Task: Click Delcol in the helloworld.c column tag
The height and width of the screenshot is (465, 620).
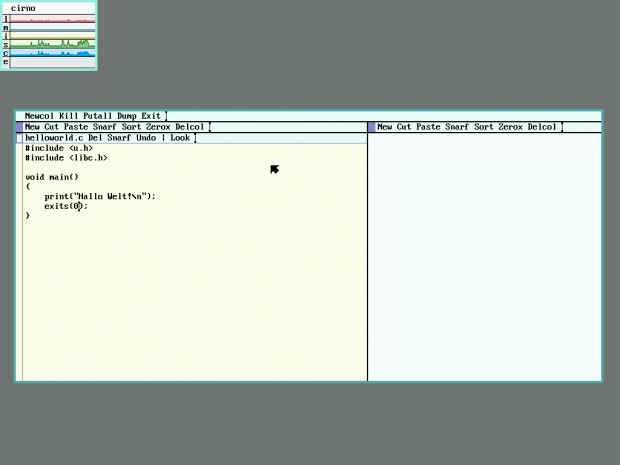Action: (190, 127)
